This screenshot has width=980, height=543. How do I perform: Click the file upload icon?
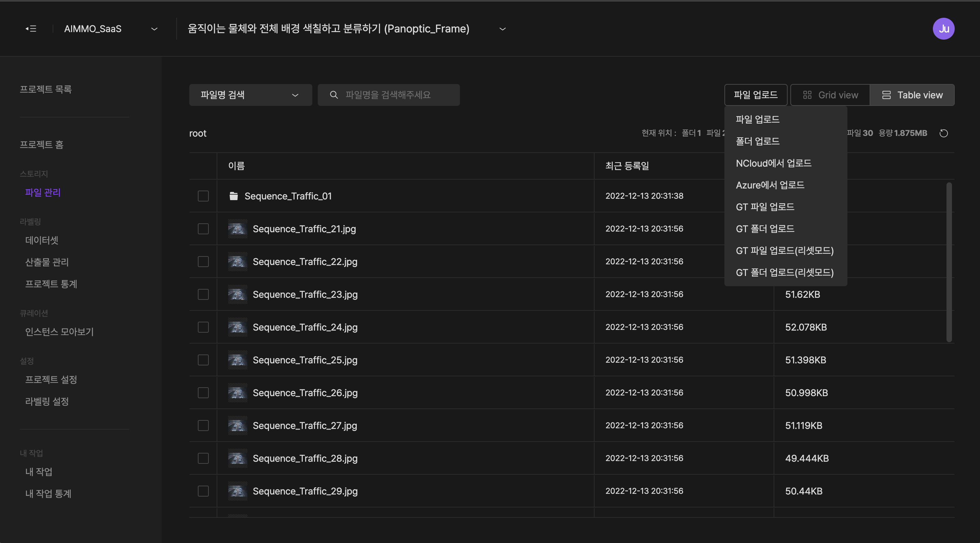pos(755,94)
